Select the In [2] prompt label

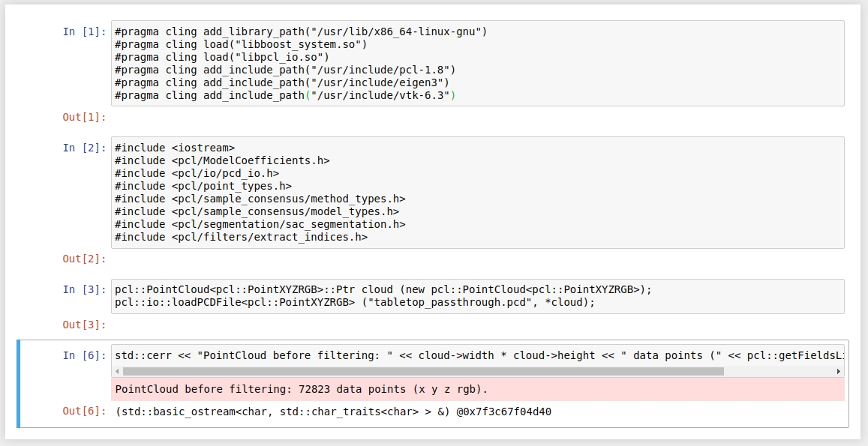pos(84,148)
